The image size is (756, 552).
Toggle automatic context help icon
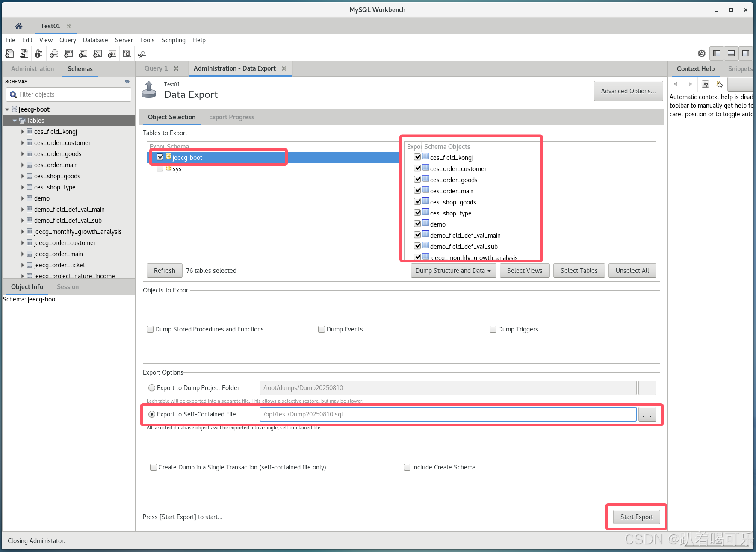pyautogui.click(x=720, y=84)
